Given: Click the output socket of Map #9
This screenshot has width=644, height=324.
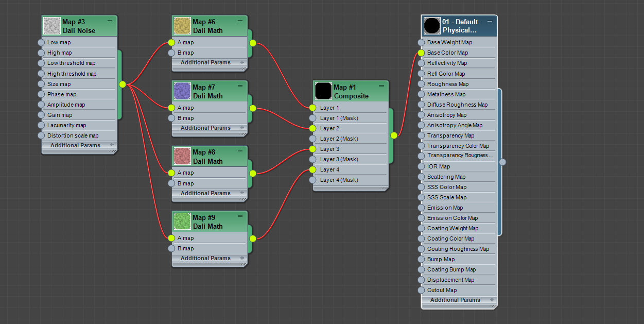Looking at the screenshot, I should tap(253, 238).
